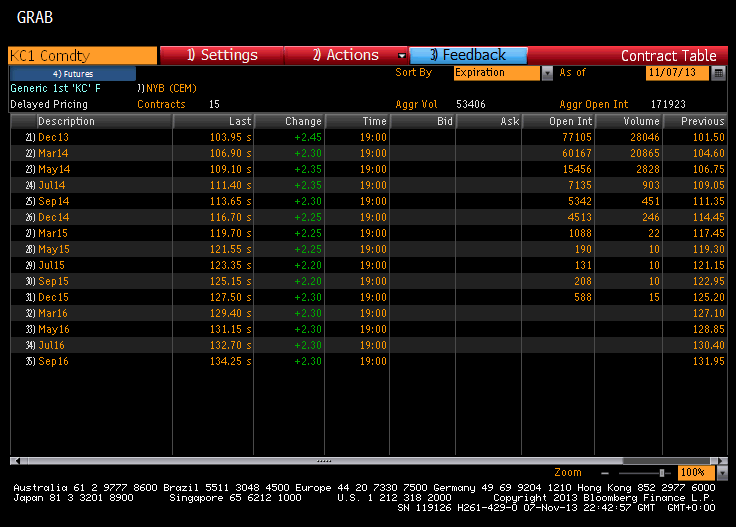Switch to the 4) Futures tab
The height and width of the screenshot is (527, 736).
(73, 74)
